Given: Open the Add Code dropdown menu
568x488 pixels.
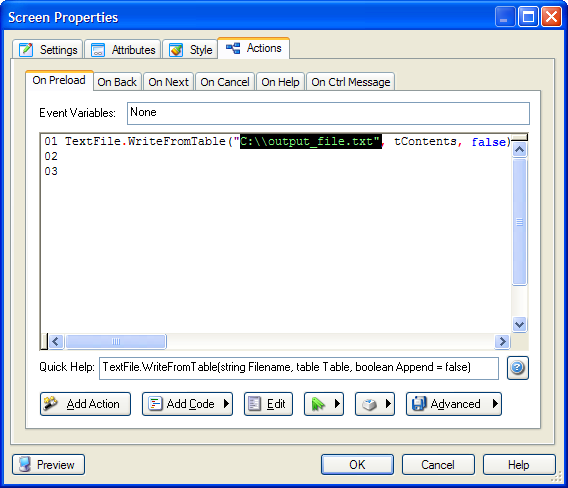Looking at the screenshot, I should (187, 404).
